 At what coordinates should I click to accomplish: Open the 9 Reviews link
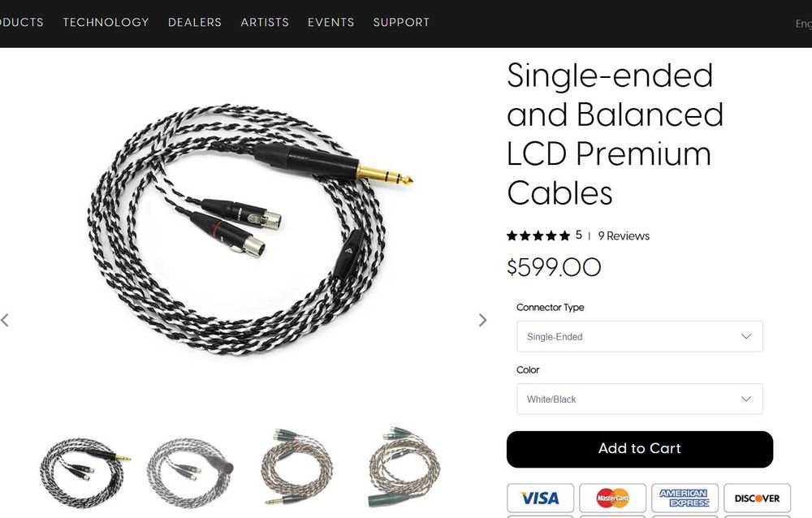coord(624,236)
